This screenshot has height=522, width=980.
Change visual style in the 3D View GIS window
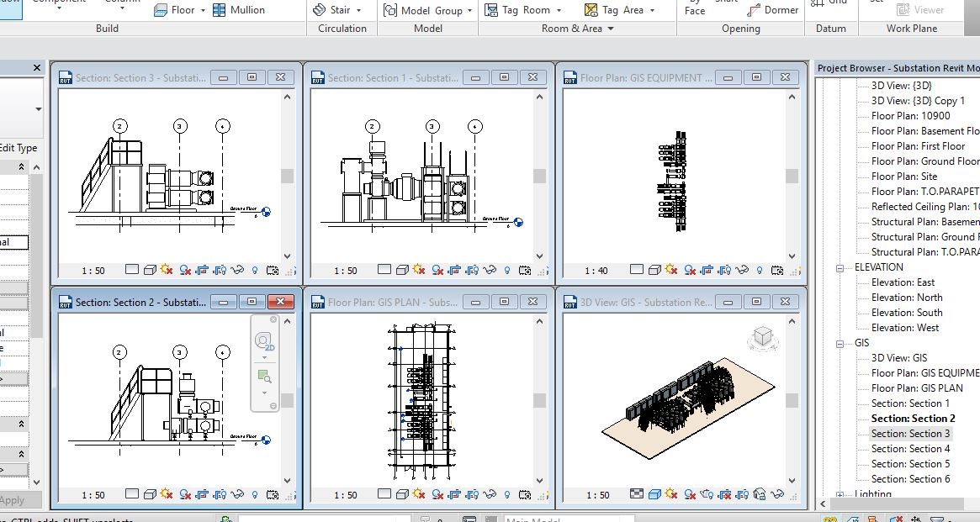pos(654,495)
